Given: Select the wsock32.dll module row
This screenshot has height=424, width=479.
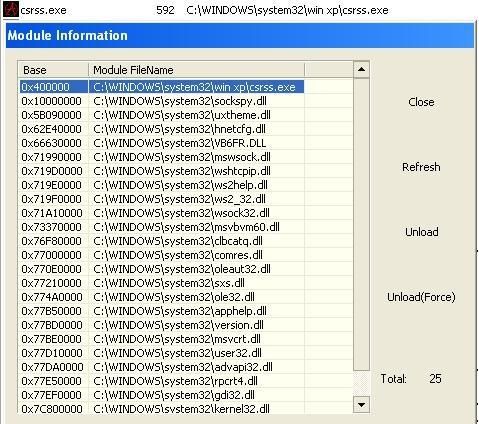Looking at the screenshot, I should [186, 213].
